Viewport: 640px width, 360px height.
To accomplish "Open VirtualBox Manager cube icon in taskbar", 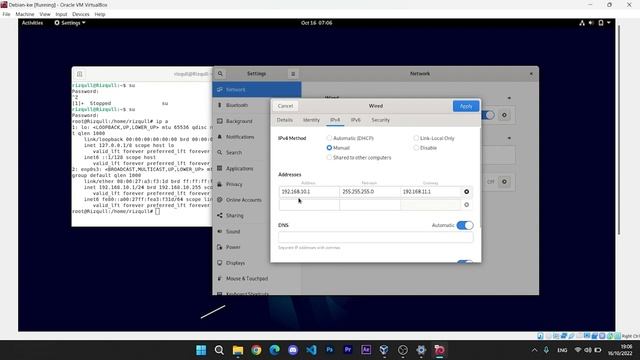I will click(x=384, y=350).
